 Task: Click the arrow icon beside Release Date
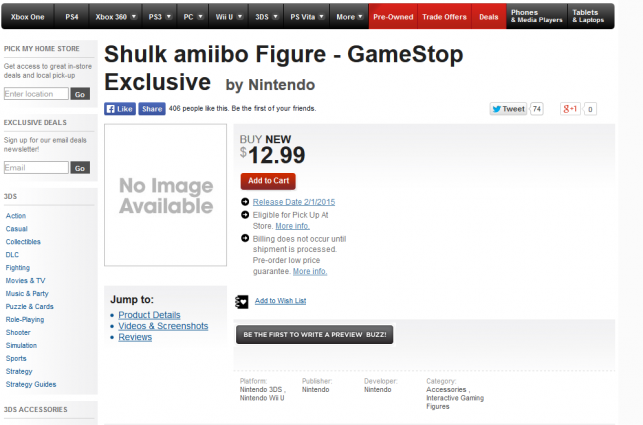[245, 201]
